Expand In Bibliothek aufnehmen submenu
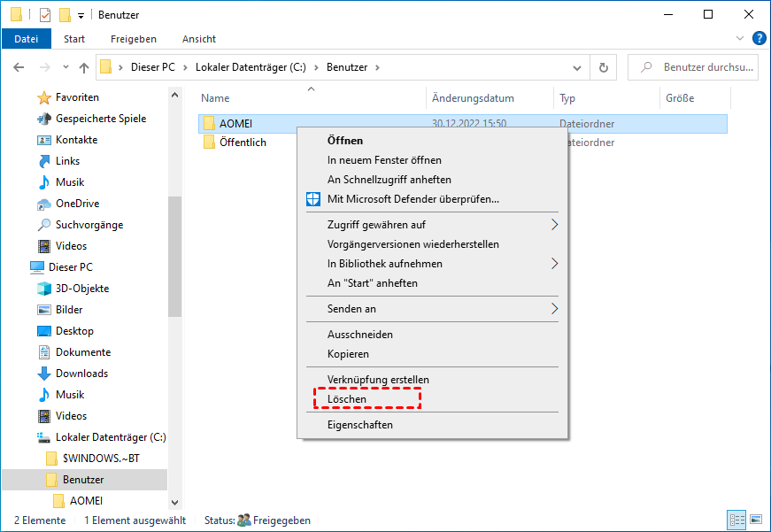 555,264
